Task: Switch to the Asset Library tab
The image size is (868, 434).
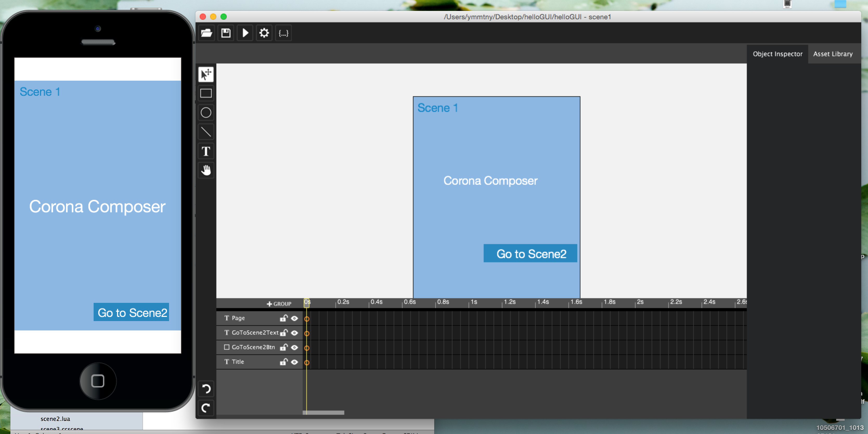Action: (x=833, y=54)
